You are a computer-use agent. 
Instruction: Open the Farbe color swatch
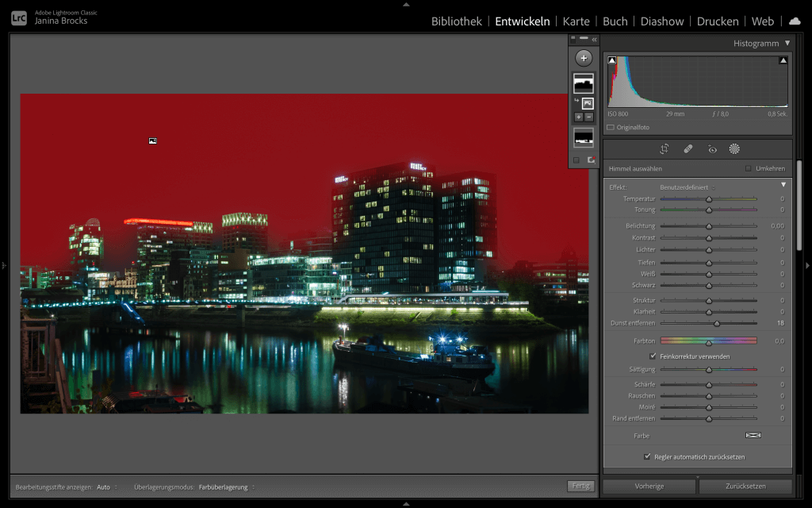tap(753, 435)
